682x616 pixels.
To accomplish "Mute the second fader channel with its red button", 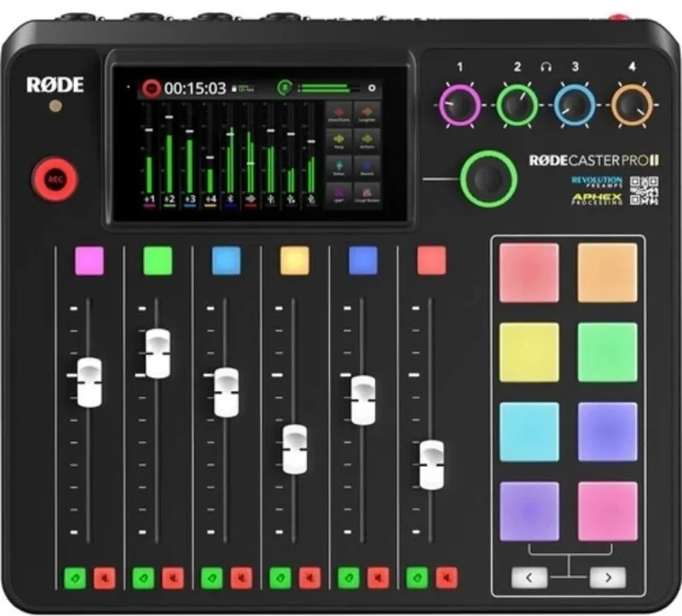I will pos(173,578).
